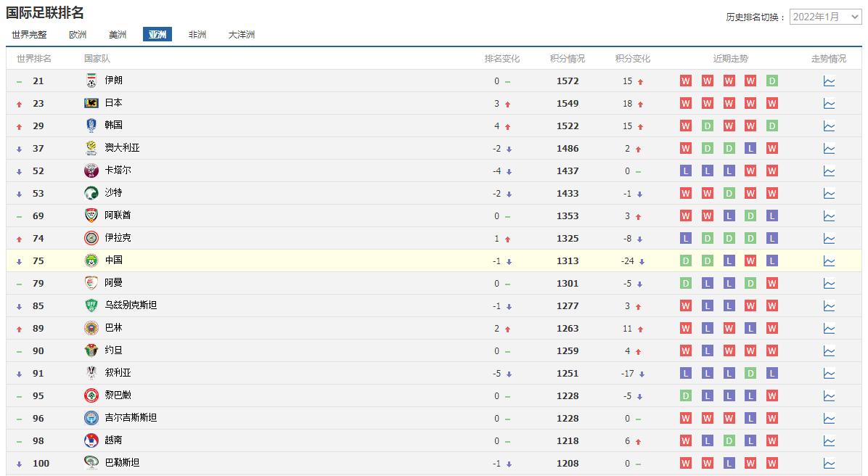This screenshot has height=476, width=868.
Task: Open trend chart icon for 韩国
Action: tap(829, 126)
